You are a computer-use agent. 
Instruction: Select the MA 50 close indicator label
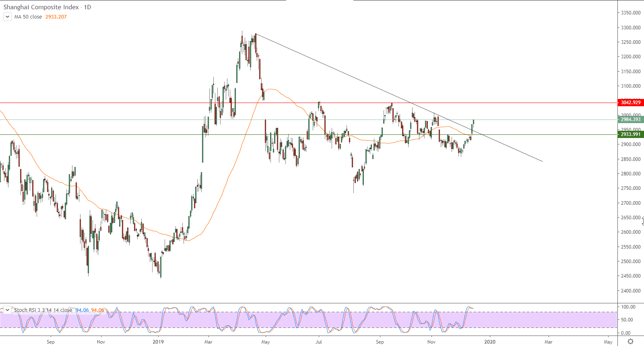click(x=28, y=17)
